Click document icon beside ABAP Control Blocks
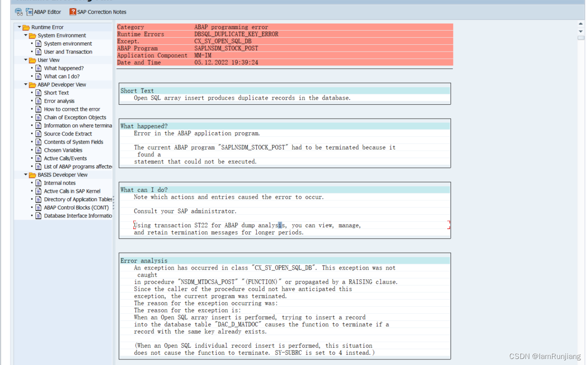The width and height of the screenshot is (588, 365). 39,208
